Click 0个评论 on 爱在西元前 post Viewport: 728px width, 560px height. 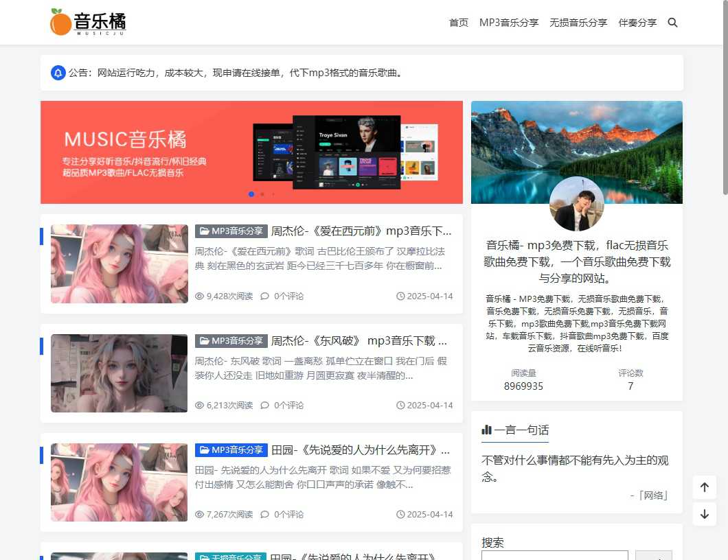click(288, 296)
